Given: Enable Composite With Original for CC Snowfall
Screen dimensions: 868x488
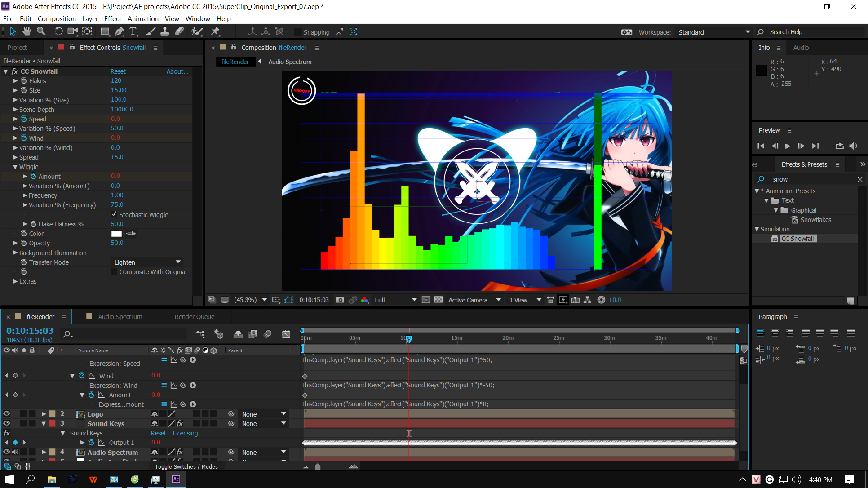Looking at the screenshot, I should [x=114, y=271].
